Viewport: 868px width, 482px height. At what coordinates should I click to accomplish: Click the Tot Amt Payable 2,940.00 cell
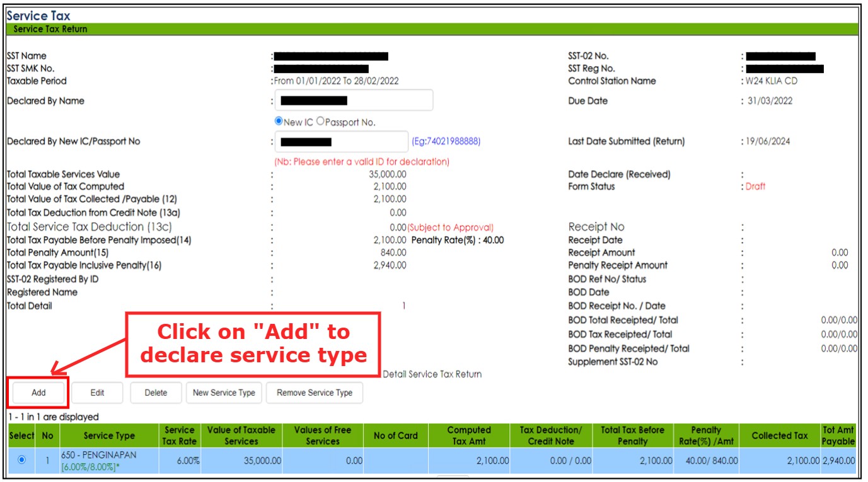click(x=838, y=461)
